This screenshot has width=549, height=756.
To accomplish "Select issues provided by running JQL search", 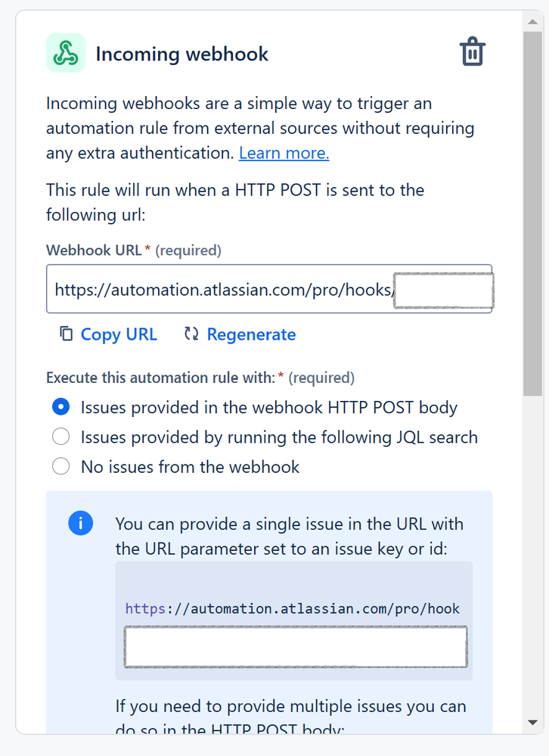I will (x=60, y=437).
